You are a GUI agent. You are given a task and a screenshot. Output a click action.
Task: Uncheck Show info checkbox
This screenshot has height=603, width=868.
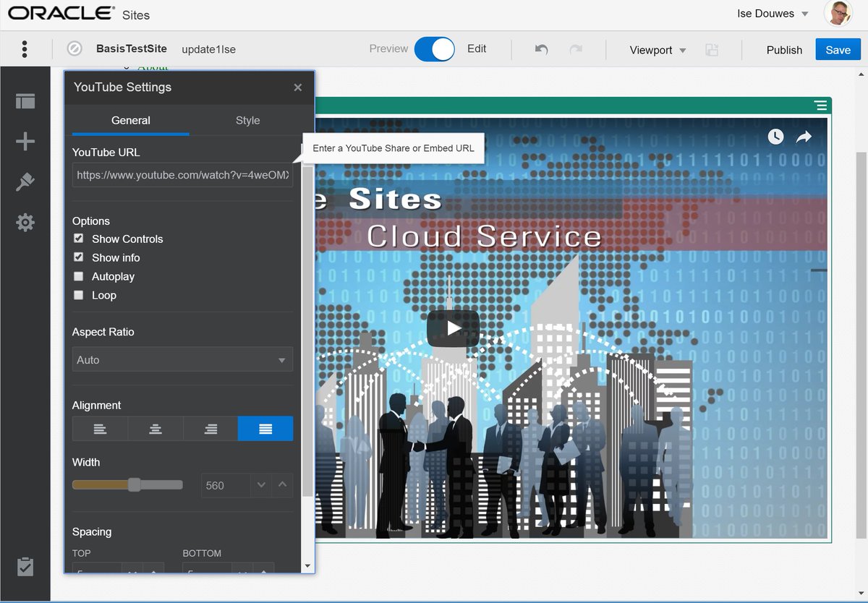click(78, 257)
